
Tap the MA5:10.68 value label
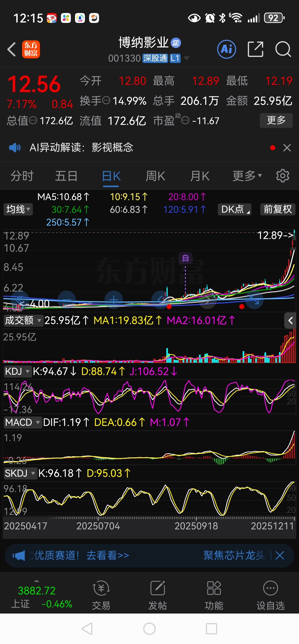pyautogui.click(x=63, y=197)
